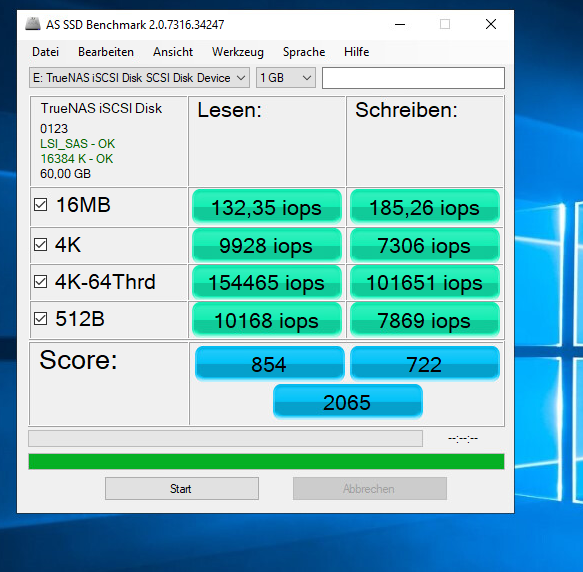
Task: Click the firmware text 0123
Action: click(54, 129)
